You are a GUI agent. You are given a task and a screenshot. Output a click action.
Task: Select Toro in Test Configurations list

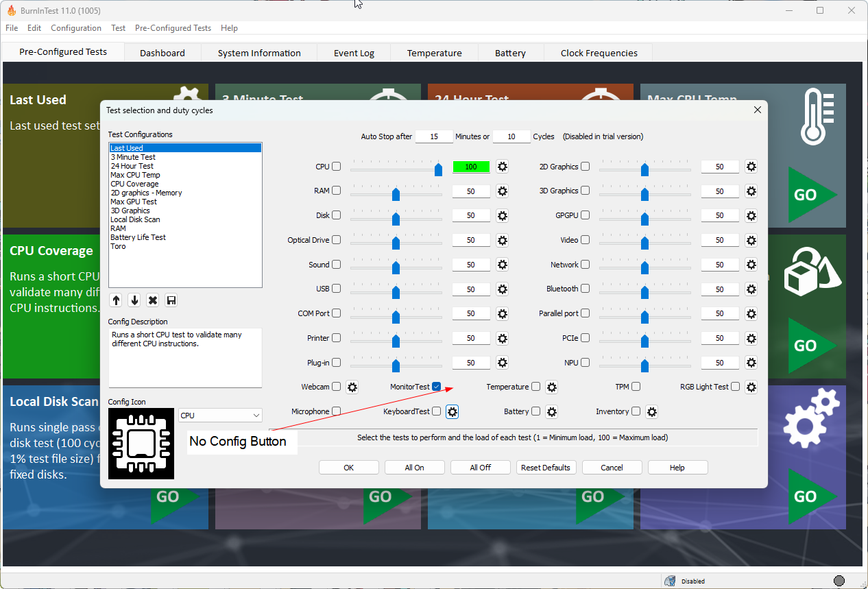point(118,246)
